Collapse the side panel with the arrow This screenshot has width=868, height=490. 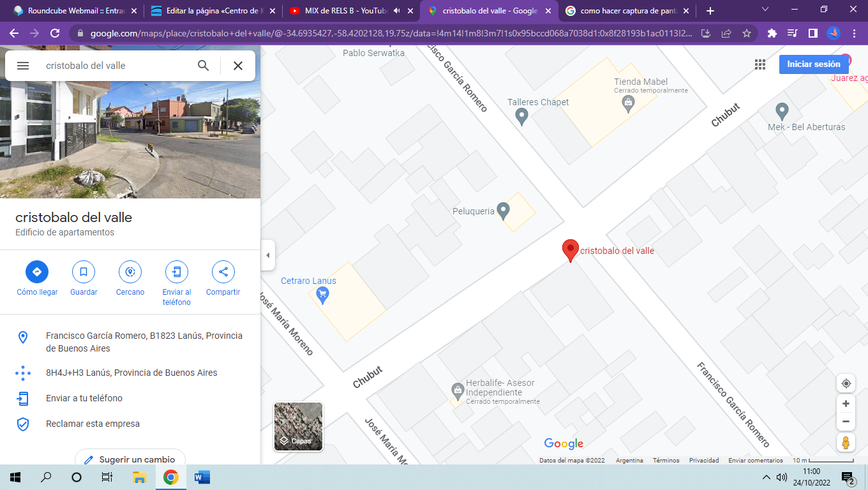tap(267, 255)
